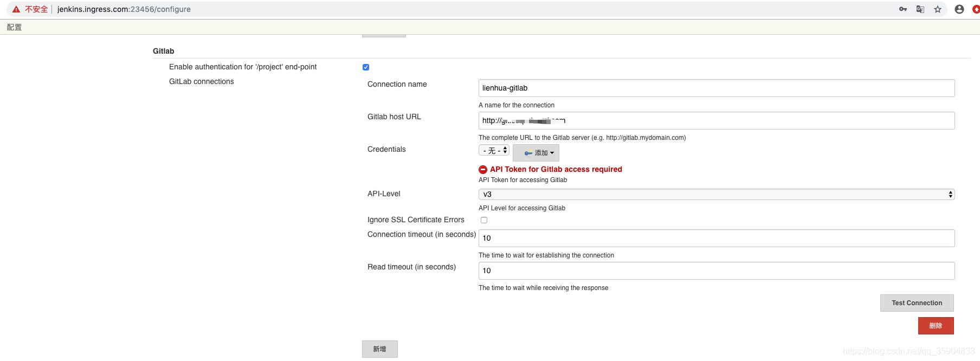Screen dimensions: 980x361
Task: Bookmark this page with the star icon
Action: pos(938,9)
